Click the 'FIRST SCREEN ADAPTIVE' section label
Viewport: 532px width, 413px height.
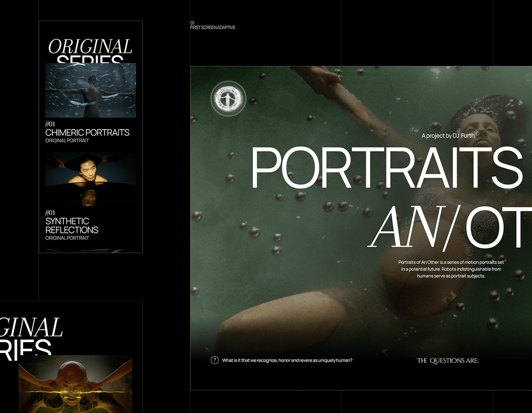coord(213,28)
